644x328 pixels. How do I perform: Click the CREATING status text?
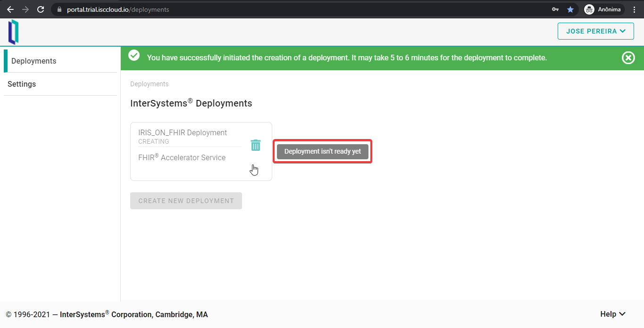click(154, 141)
